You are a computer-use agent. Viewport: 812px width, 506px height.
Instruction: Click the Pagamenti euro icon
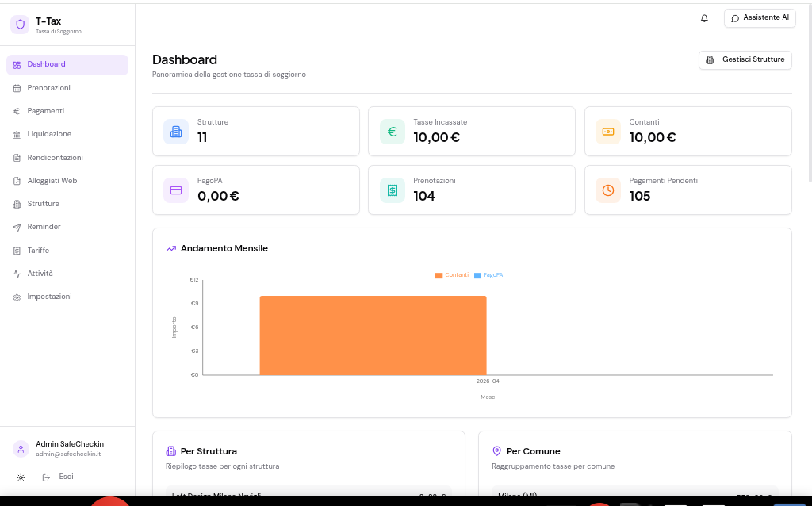(x=17, y=111)
